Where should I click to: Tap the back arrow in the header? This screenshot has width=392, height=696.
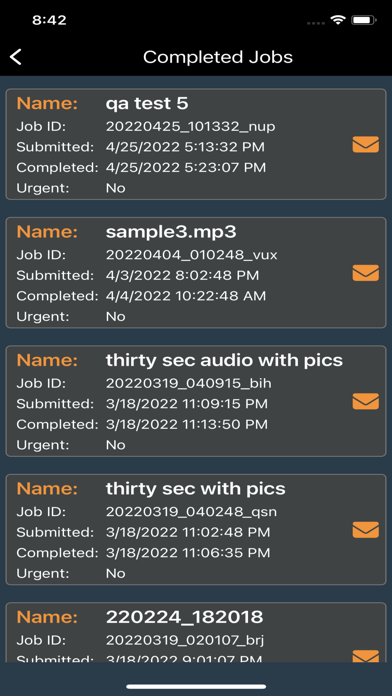(x=16, y=57)
